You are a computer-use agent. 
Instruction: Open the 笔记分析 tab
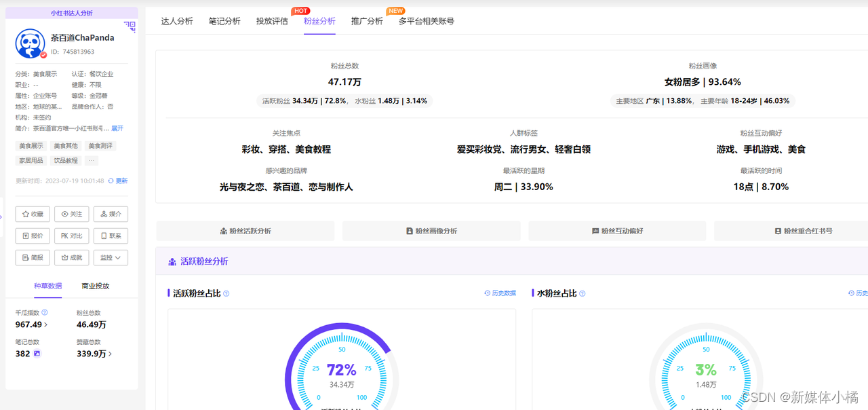[x=224, y=21]
